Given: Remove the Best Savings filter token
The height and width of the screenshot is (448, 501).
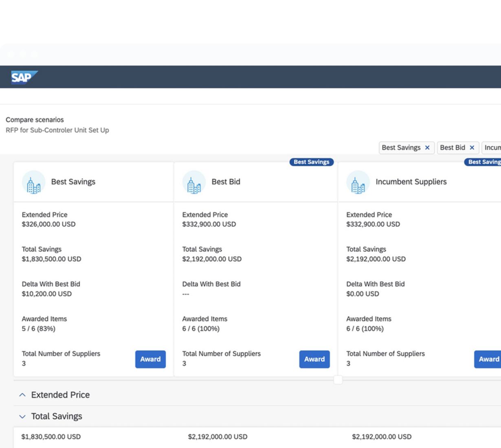Looking at the screenshot, I should pyautogui.click(x=427, y=147).
